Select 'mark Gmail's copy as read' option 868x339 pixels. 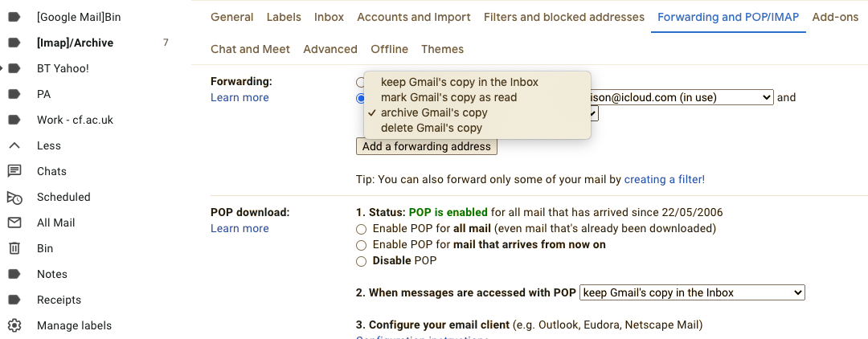(x=448, y=97)
